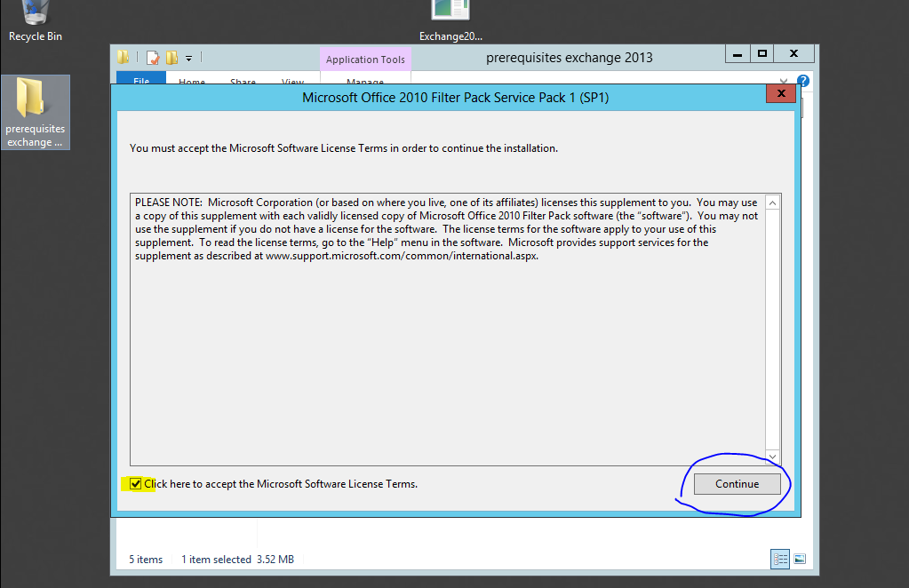This screenshot has height=588, width=909.
Task: Click the Filter Pack Service Pack 1 title
Action: (x=455, y=98)
